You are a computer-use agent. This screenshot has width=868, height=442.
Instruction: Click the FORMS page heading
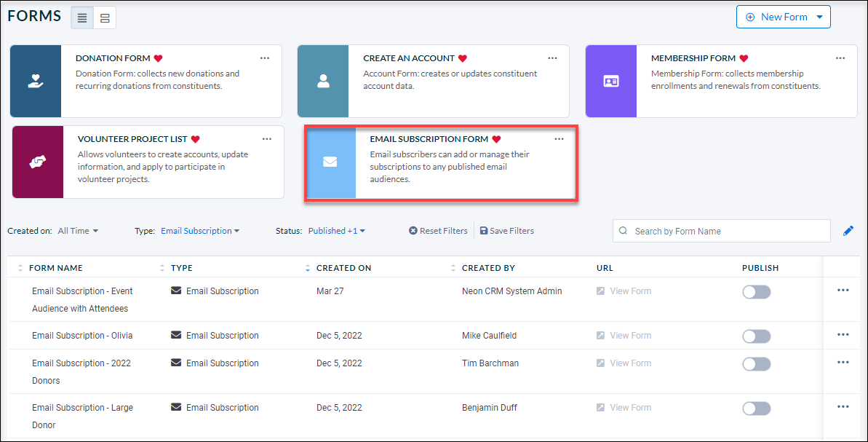pyautogui.click(x=34, y=16)
